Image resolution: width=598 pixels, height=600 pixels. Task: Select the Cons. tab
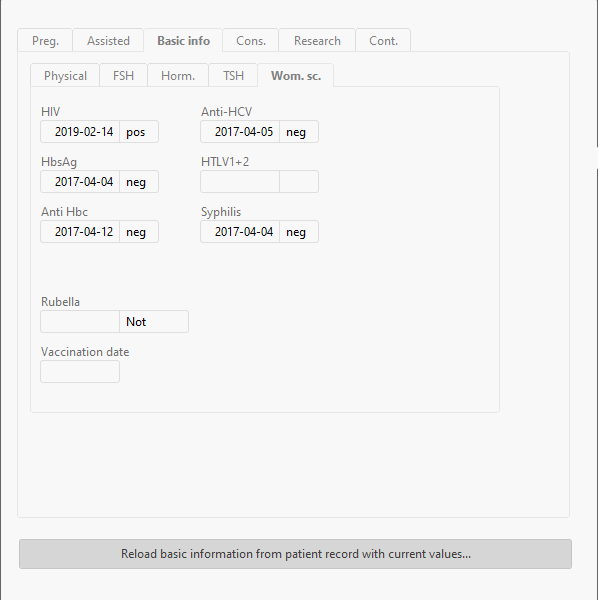(x=251, y=40)
